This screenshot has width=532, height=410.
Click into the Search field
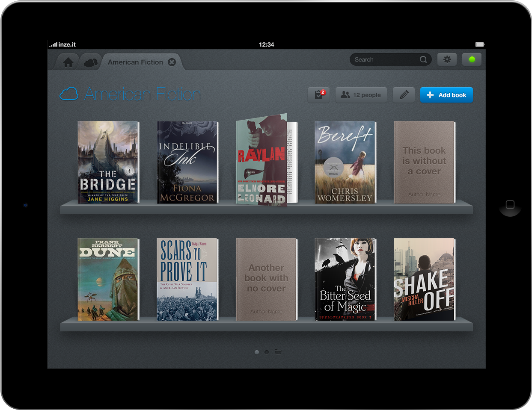click(383, 59)
